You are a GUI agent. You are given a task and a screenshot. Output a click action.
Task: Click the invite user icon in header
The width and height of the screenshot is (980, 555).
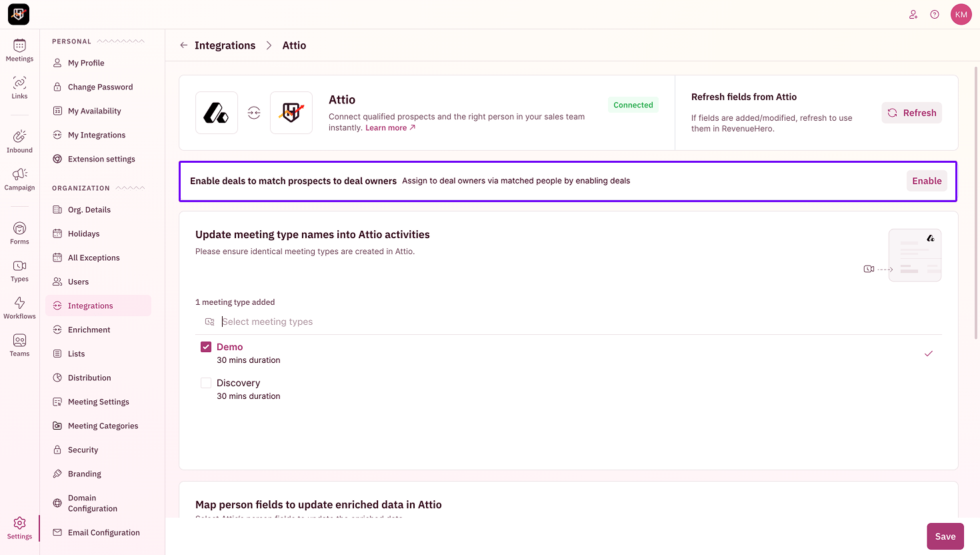click(x=913, y=14)
